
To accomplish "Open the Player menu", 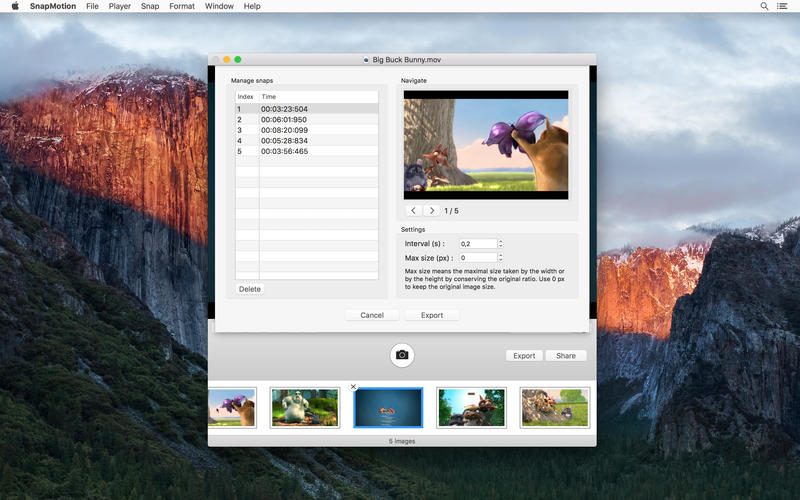I will pyautogui.click(x=119, y=6).
